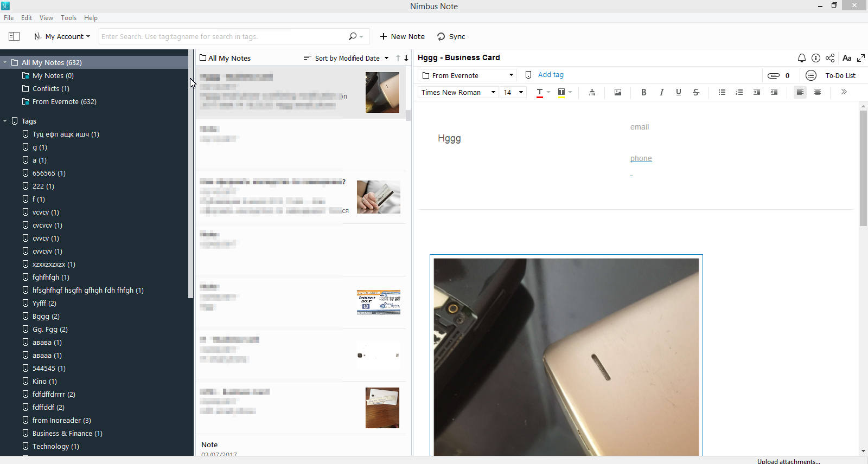Click Add tag link
The image size is (868, 464).
coord(551,75)
